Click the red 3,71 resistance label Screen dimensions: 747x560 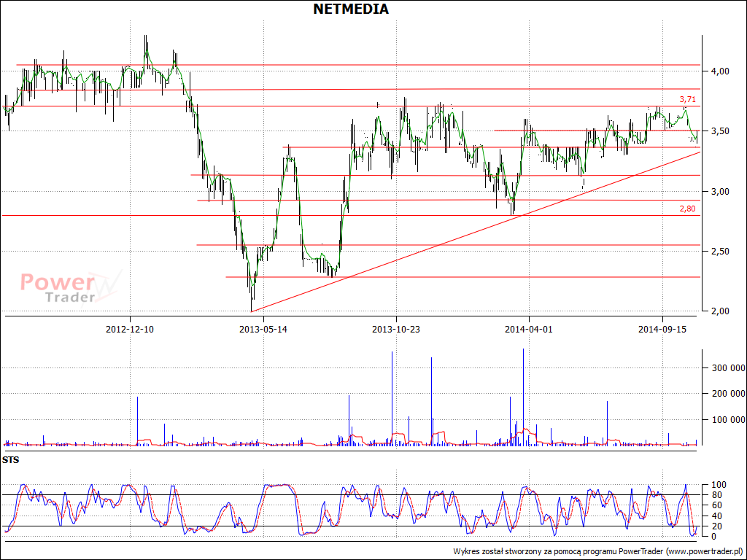click(687, 99)
